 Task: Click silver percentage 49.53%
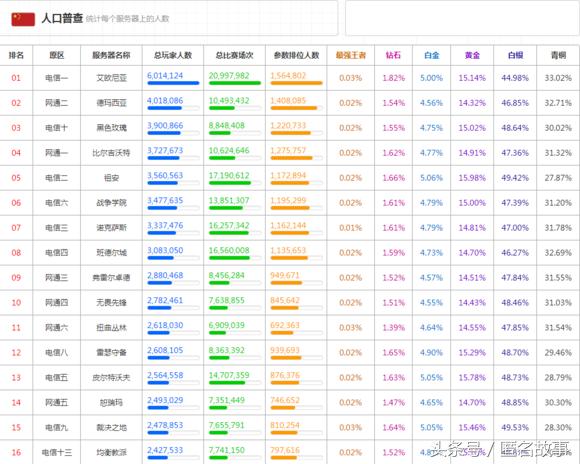pos(515,428)
